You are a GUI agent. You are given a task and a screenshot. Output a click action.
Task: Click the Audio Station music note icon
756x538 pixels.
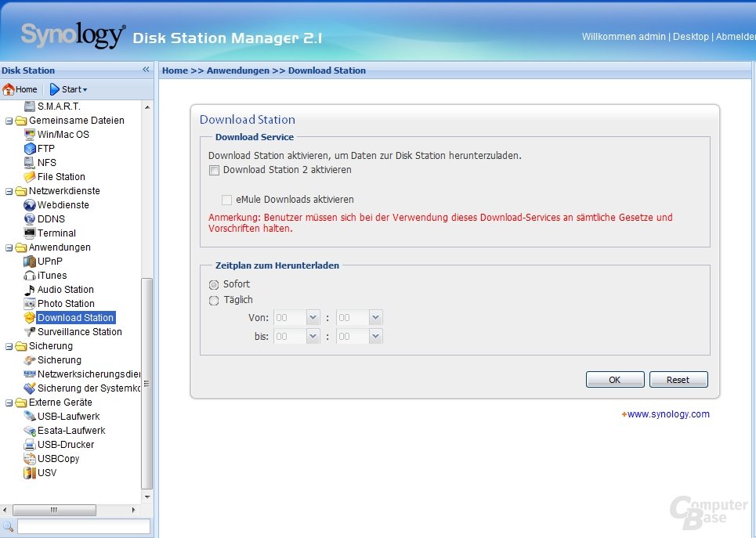pyautogui.click(x=30, y=289)
